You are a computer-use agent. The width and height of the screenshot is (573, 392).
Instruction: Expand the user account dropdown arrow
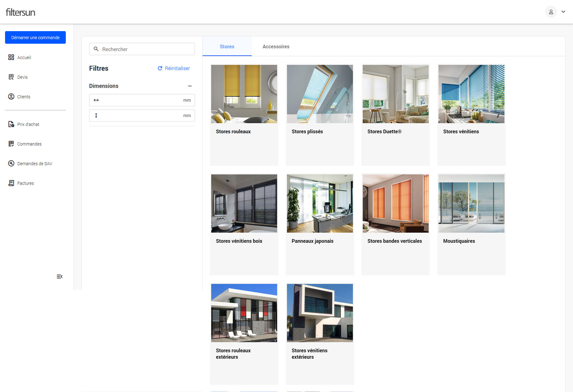tap(563, 12)
